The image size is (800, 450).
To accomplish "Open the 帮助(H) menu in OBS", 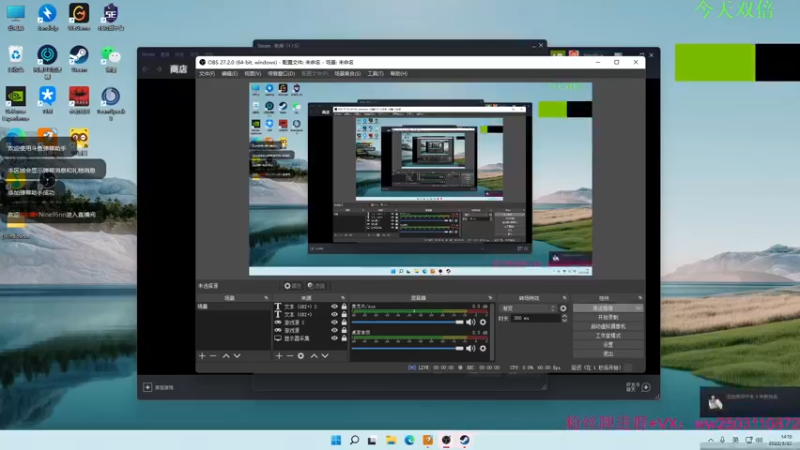I will coord(398,74).
